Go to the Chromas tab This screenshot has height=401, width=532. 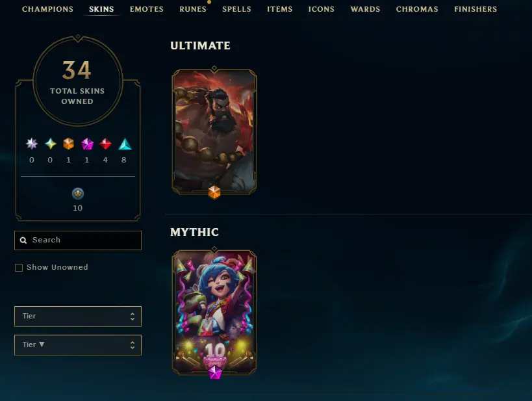pos(417,9)
